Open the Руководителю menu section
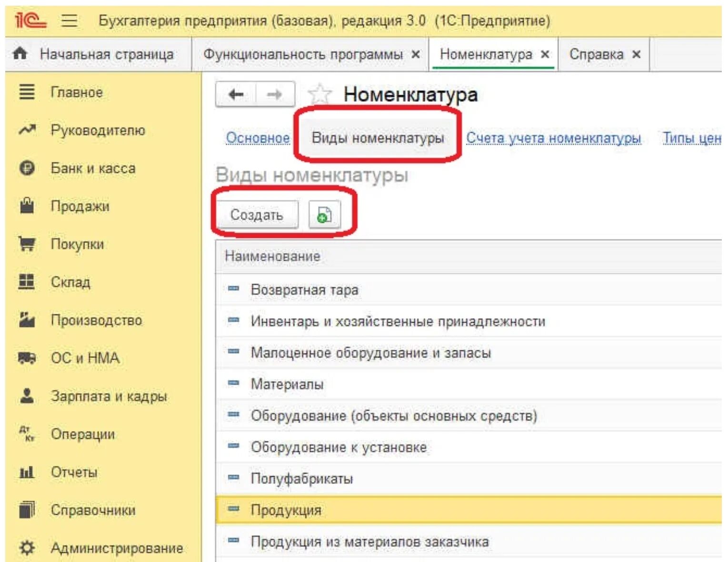 point(98,130)
